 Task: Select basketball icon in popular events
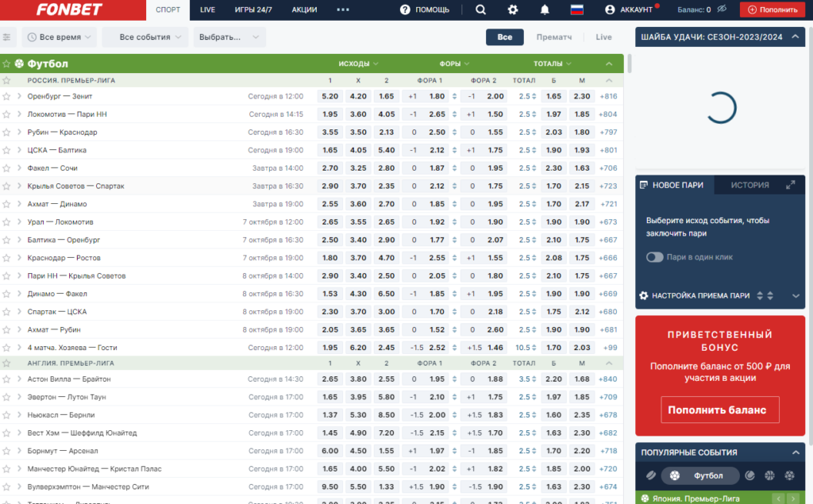(x=769, y=475)
